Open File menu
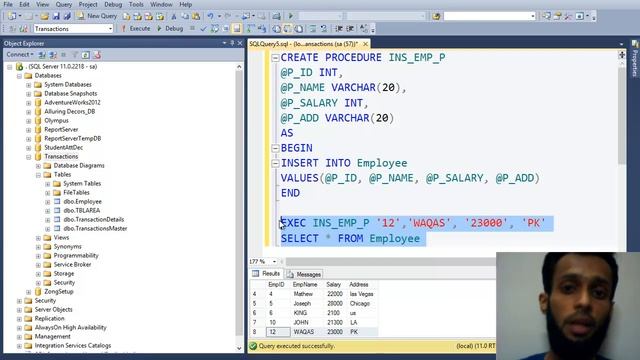The image size is (640, 360). click(8, 4)
